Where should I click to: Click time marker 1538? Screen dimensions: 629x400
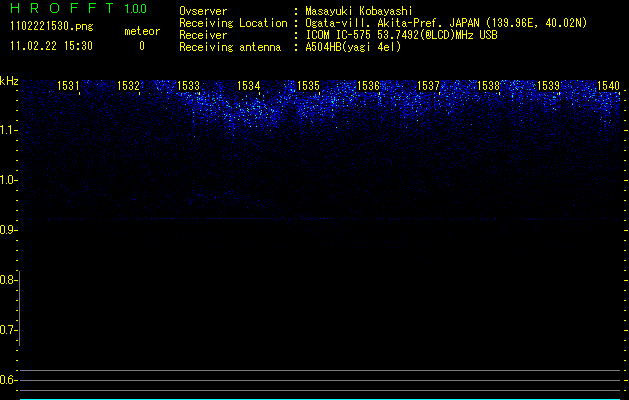(x=489, y=86)
